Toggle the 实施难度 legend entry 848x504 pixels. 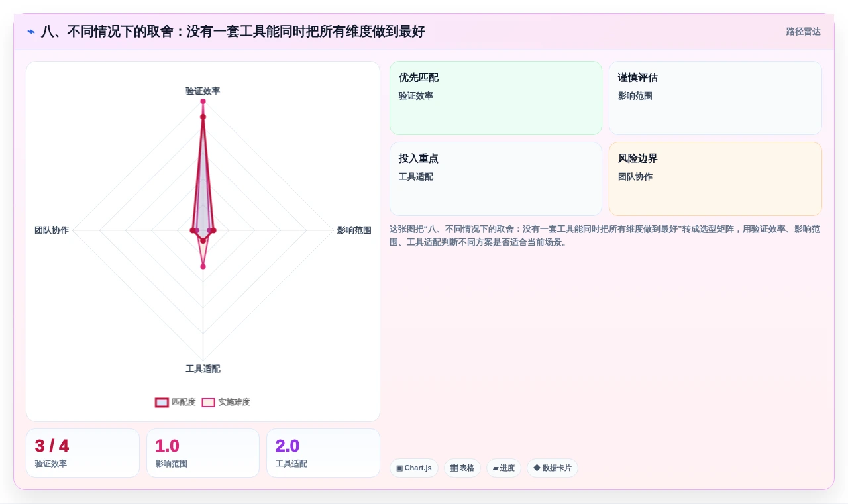click(226, 402)
